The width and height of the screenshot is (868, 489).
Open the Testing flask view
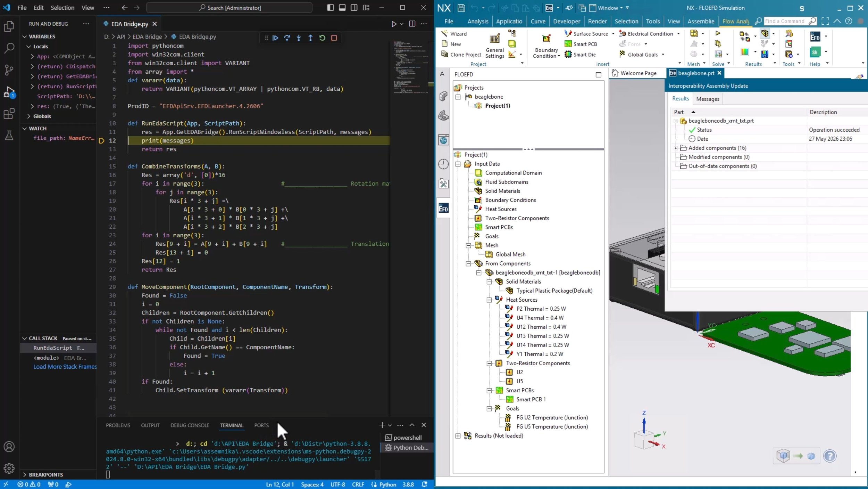tap(9, 136)
